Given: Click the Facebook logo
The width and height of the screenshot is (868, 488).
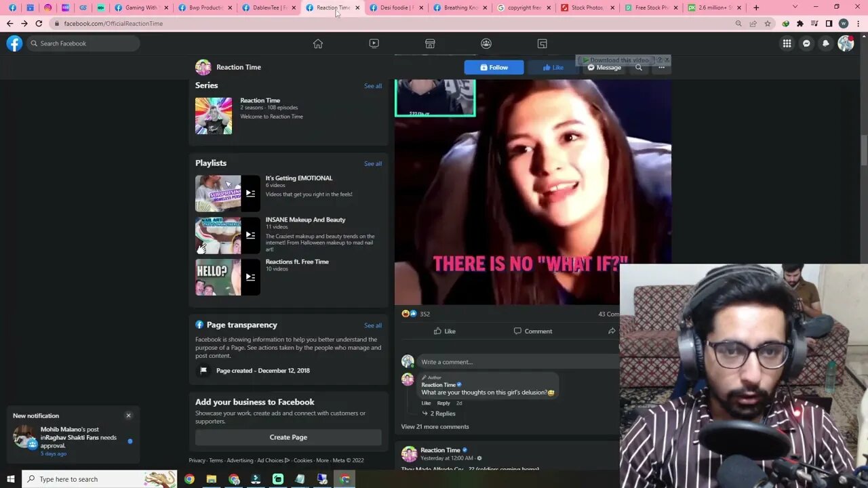Looking at the screenshot, I should point(14,43).
